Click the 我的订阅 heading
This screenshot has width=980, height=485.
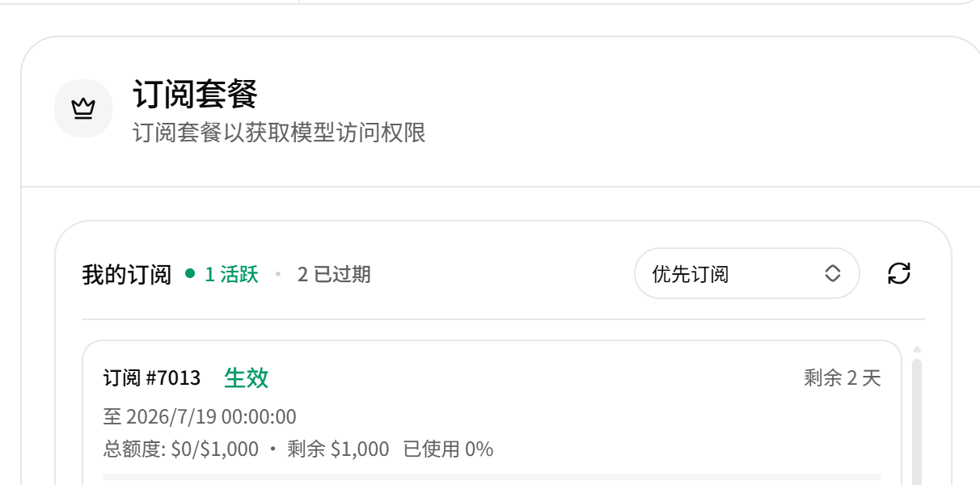point(127,275)
